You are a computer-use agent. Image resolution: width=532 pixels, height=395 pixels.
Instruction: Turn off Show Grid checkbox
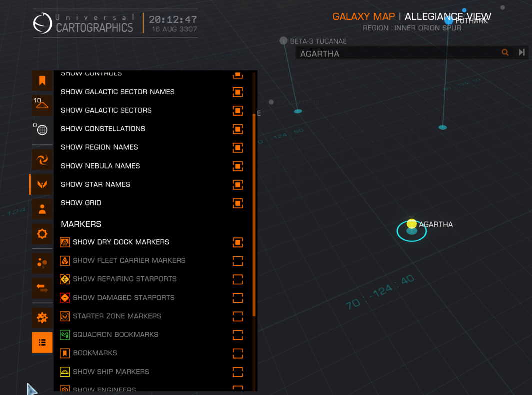click(238, 203)
